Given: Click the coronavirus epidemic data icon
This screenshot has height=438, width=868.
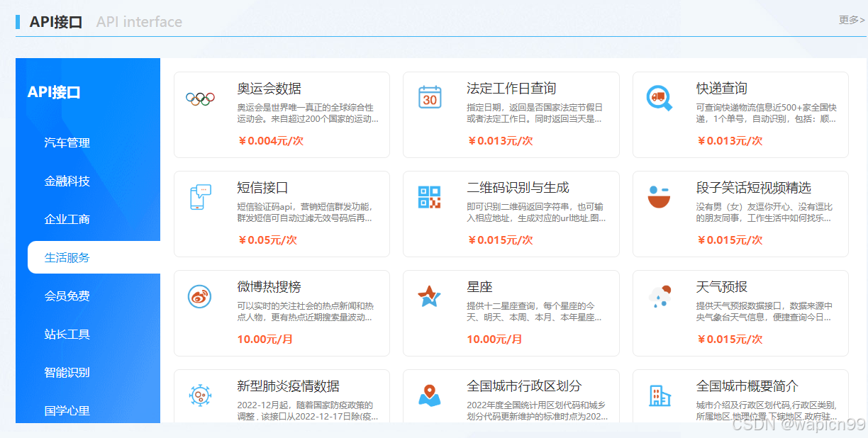Looking at the screenshot, I should [200, 395].
